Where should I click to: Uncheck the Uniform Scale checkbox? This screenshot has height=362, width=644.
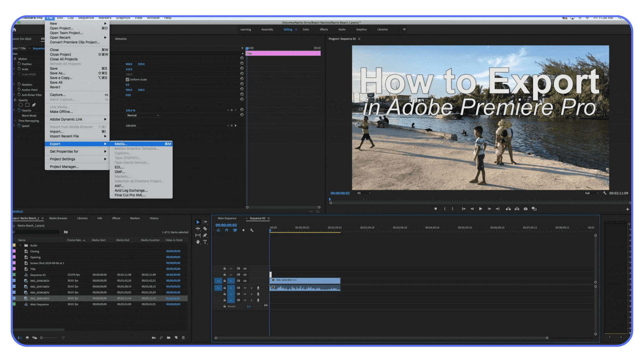pos(127,79)
